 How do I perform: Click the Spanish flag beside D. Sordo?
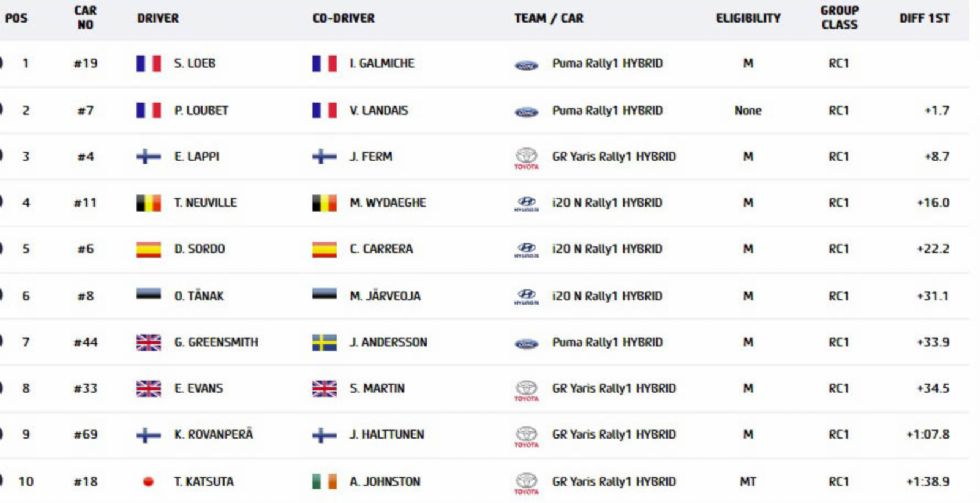[149, 249]
